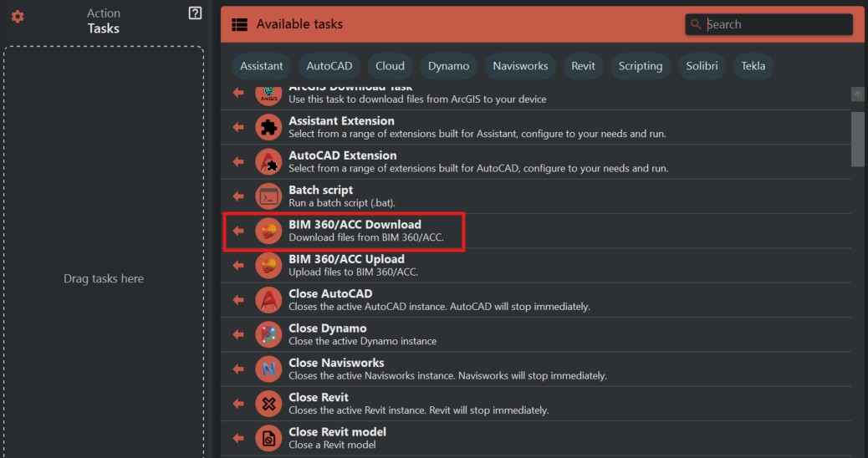The width and height of the screenshot is (868, 458).
Task: Select the Close Navisworks task title
Action: 336,363
